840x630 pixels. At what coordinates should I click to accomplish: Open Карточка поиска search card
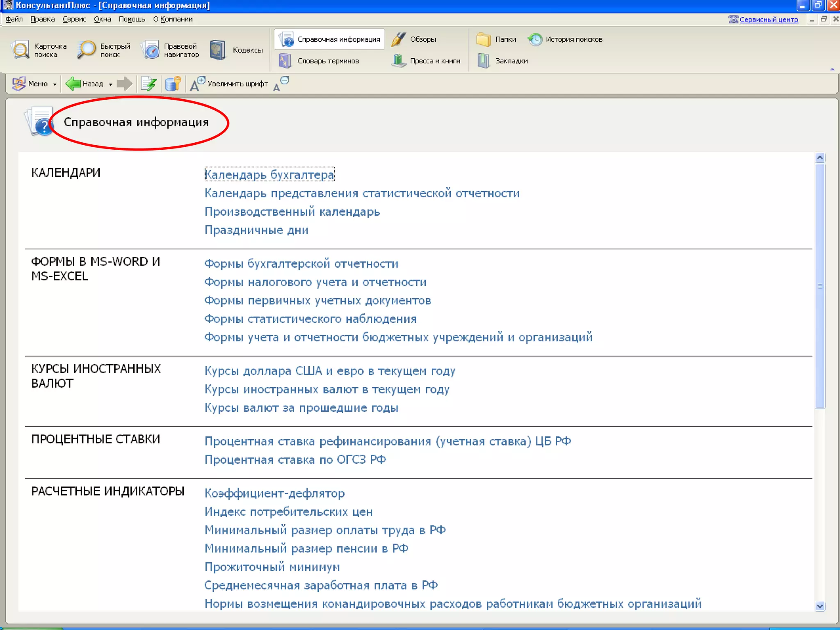coord(39,50)
